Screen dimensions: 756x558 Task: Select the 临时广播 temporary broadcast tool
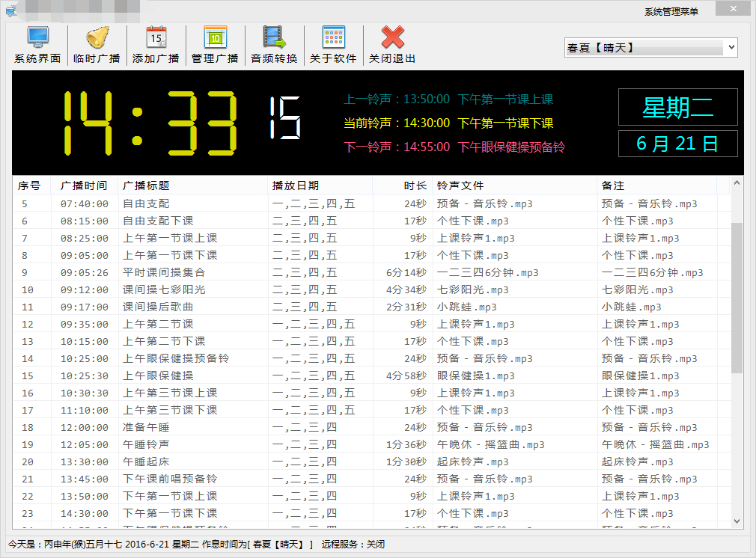coord(96,43)
